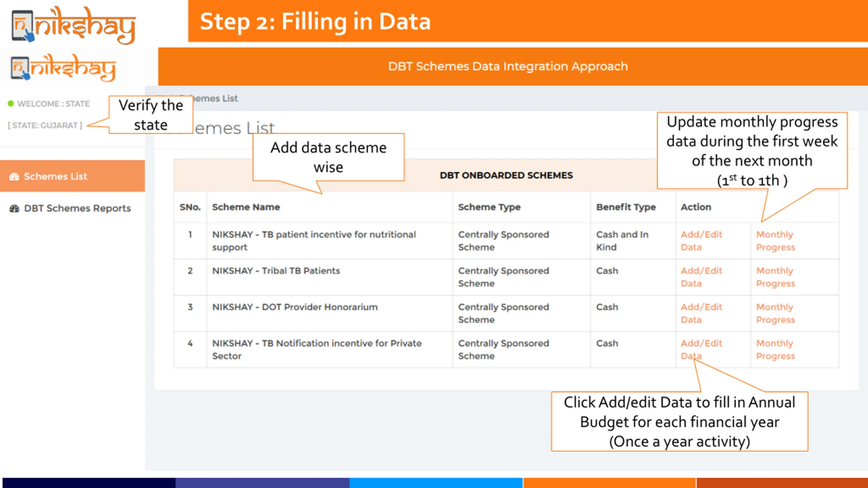Image resolution: width=868 pixels, height=488 pixels.
Task: Click the SNo. column header
Action: tap(190, 207)
